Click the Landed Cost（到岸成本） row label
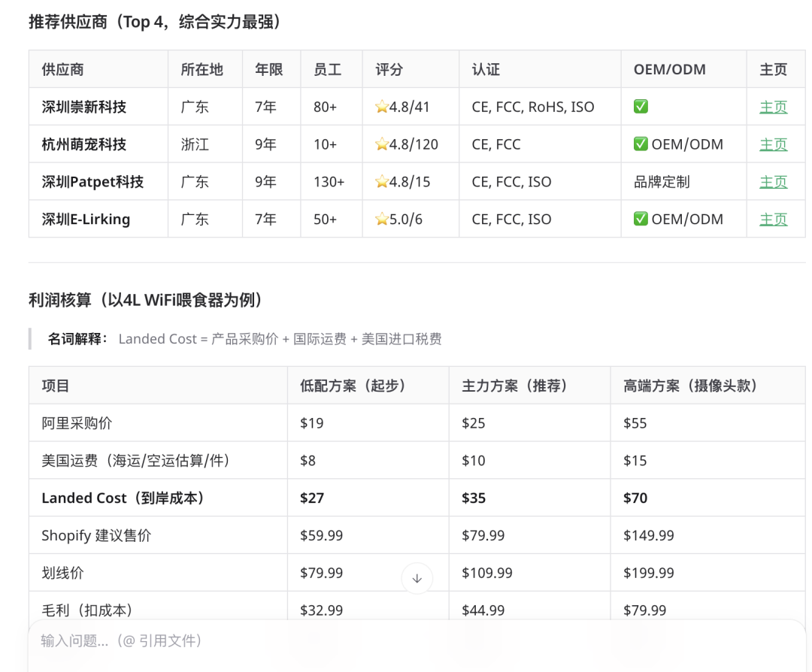This screenshot has height=672, width=812. tap(123, 498)
